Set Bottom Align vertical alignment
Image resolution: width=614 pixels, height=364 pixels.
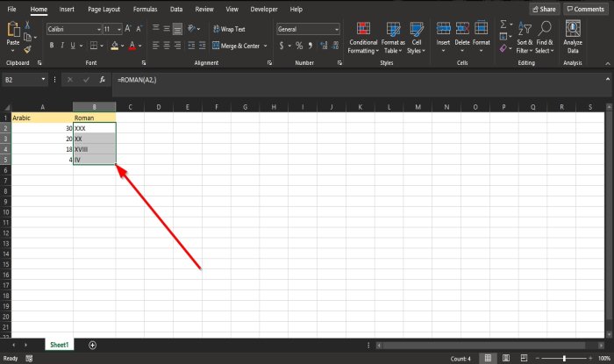177,29
